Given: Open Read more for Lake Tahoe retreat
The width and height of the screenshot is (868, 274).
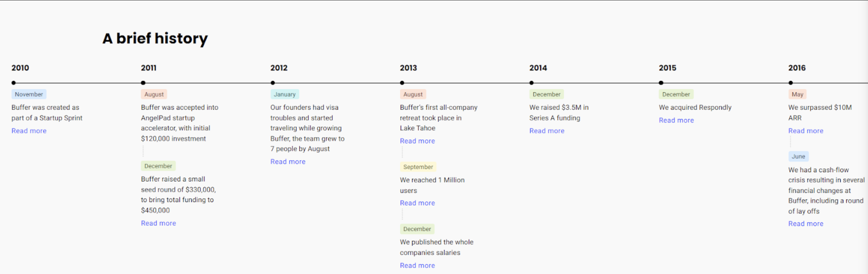Looking at the screenshot, I should (417, 141).
